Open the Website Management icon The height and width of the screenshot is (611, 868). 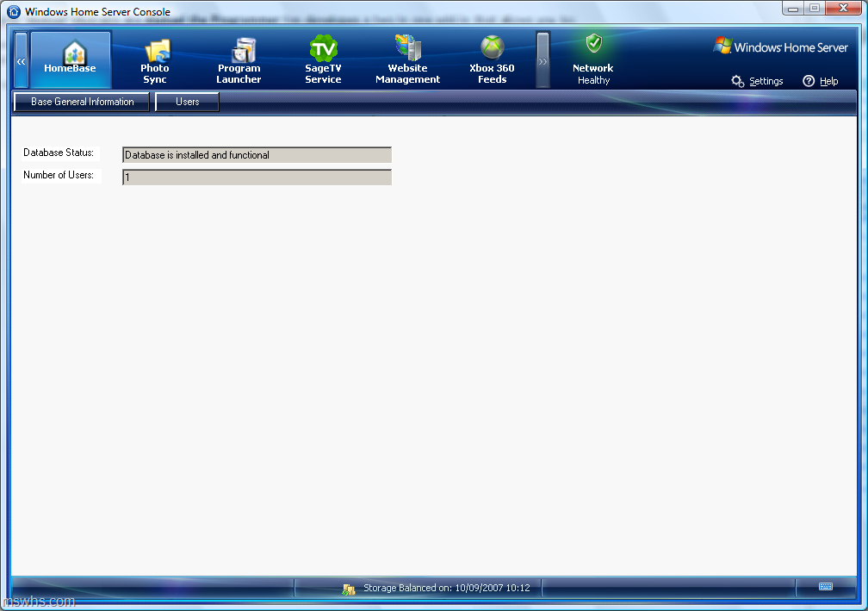coord(408,47)
